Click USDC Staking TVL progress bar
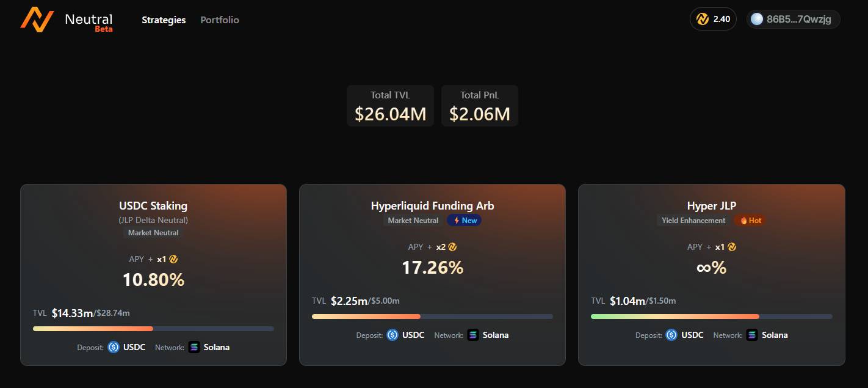This screenshot has width=868, height=388. click(153, 329)
